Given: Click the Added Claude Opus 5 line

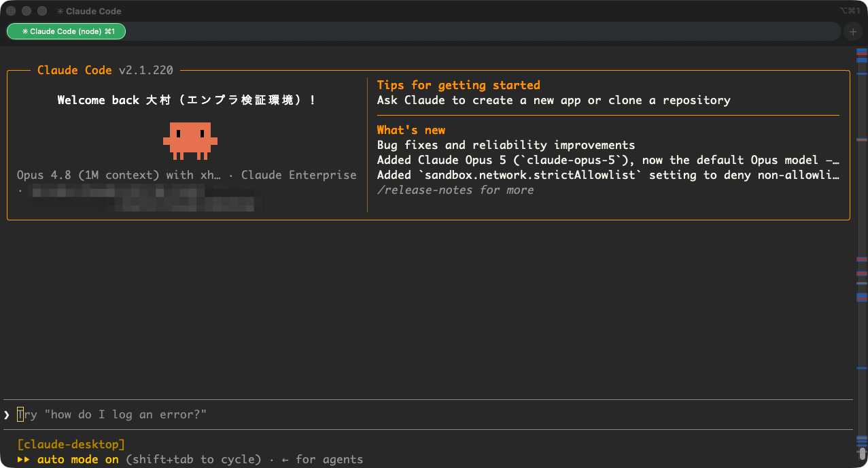Looking at the screenshot, I should tap(608, 160).
